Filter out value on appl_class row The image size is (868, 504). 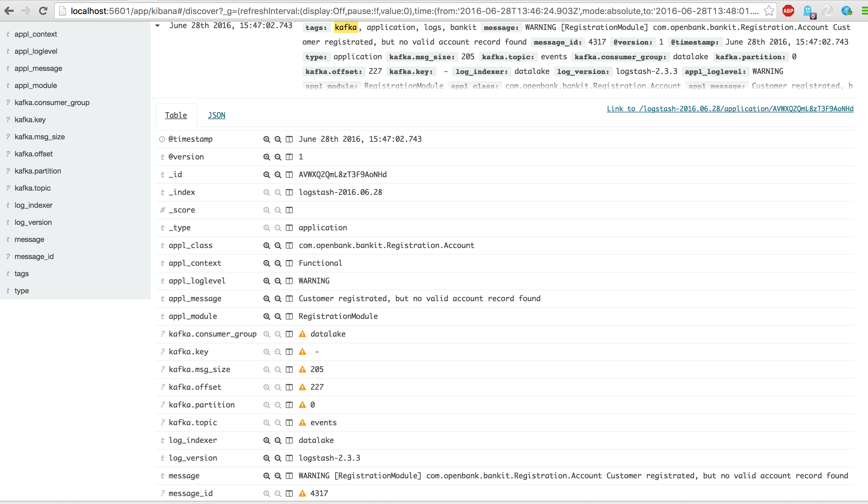click(x=278, y=246)
